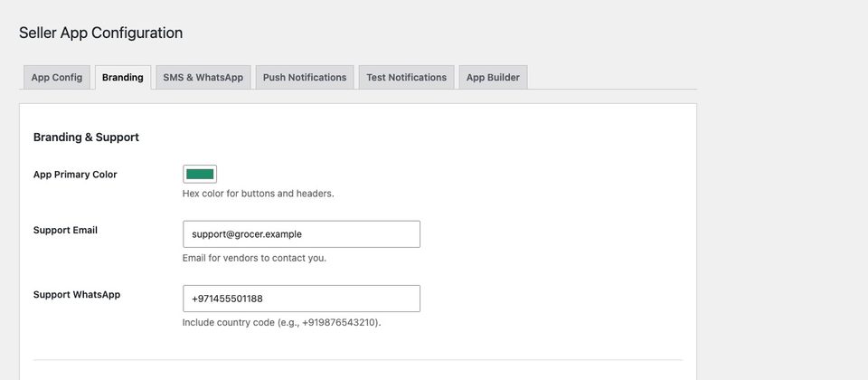The height and width of the screenshot is (380, 868).
Task: Click into the Support Email input field
Action: click(301, 234)
